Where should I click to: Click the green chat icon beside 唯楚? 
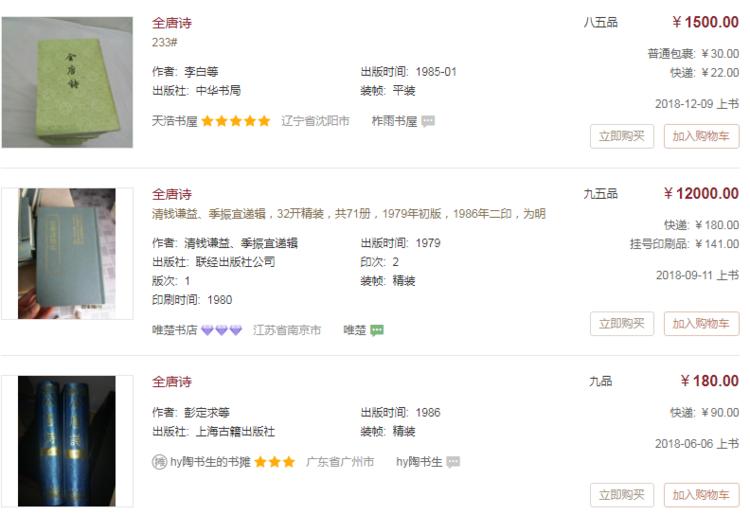(x=377, y=330)
